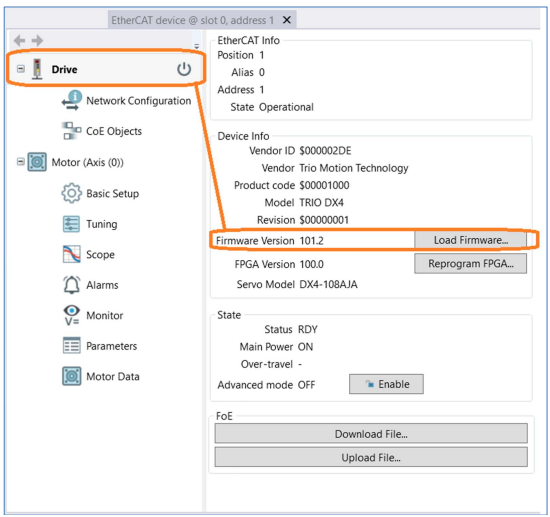This screenshot has width=550, height=517.
Task: Go to Basic Setup page
Action: [113, 194]
